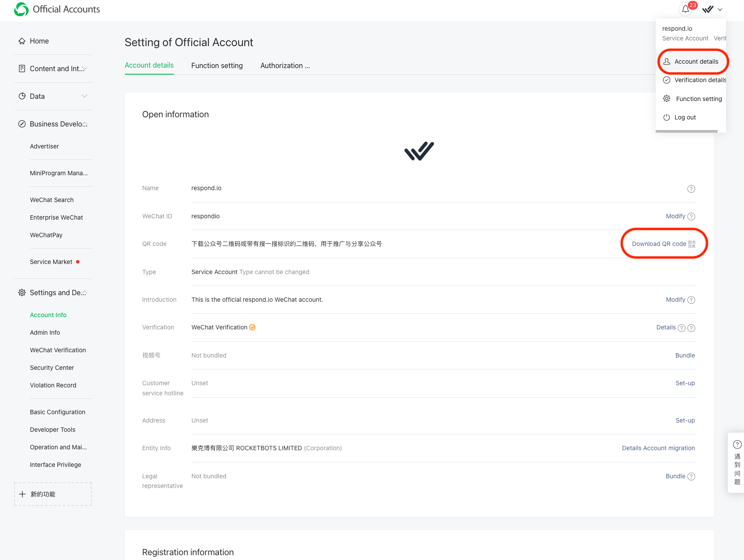Open the Authorization tab
This screenshot has width=744, height=560.
(x=285, y=65)
